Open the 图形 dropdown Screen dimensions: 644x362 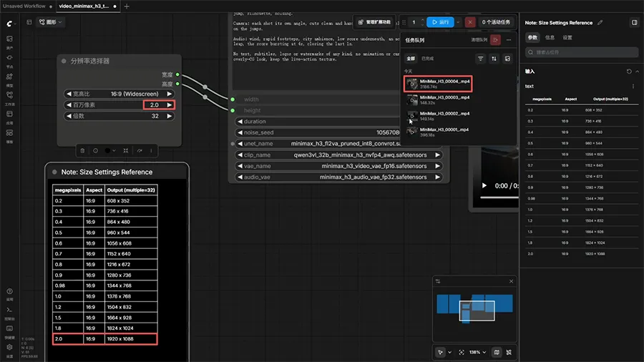coord(50,22)
